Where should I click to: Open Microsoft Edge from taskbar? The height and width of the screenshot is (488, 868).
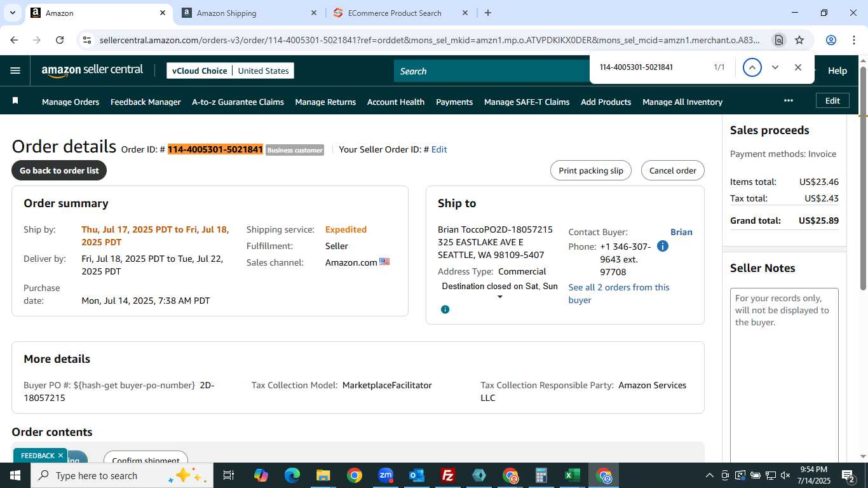292,475
